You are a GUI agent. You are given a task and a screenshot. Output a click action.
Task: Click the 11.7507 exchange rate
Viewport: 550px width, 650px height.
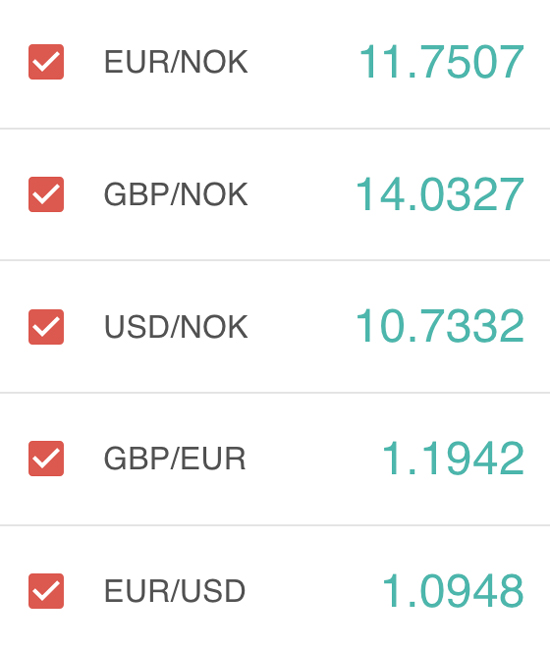click(441, 62)
